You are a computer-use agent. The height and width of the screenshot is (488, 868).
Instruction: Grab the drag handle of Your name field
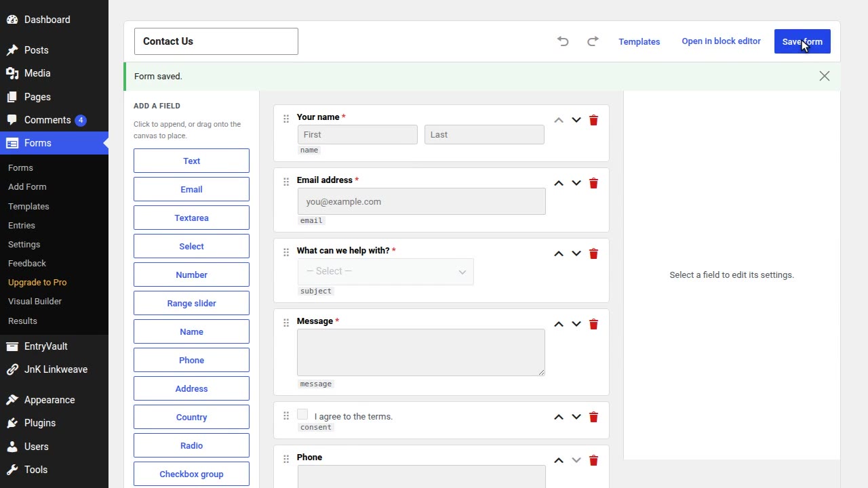tap(286, 119)
